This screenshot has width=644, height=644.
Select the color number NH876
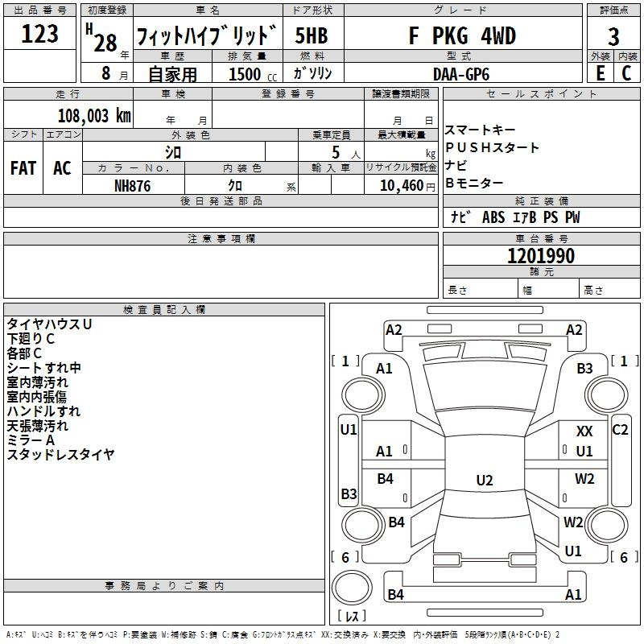coord(133,185)
